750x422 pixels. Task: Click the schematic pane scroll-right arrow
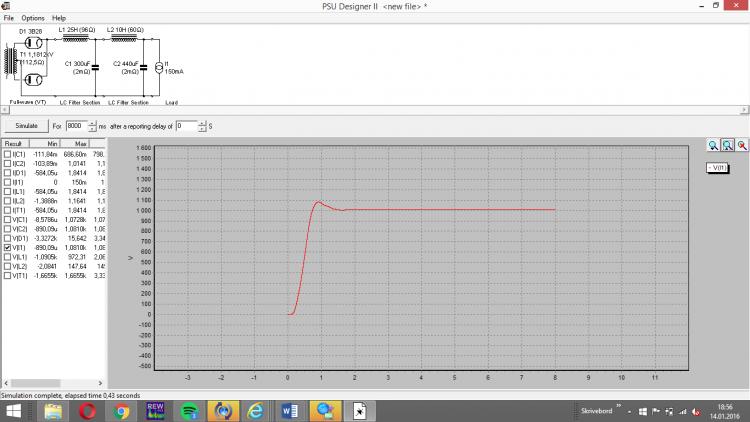click(744, 110)
